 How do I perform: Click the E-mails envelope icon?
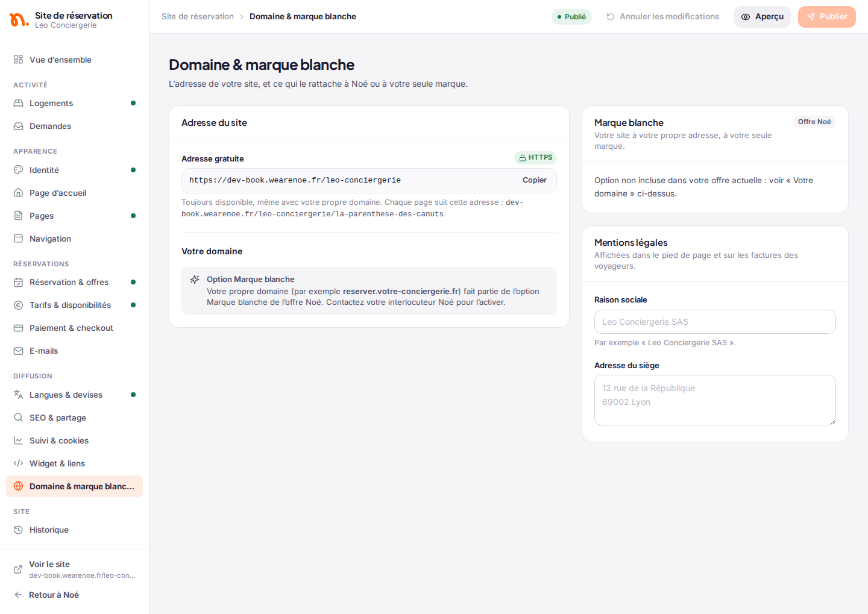tap(19, 351)
